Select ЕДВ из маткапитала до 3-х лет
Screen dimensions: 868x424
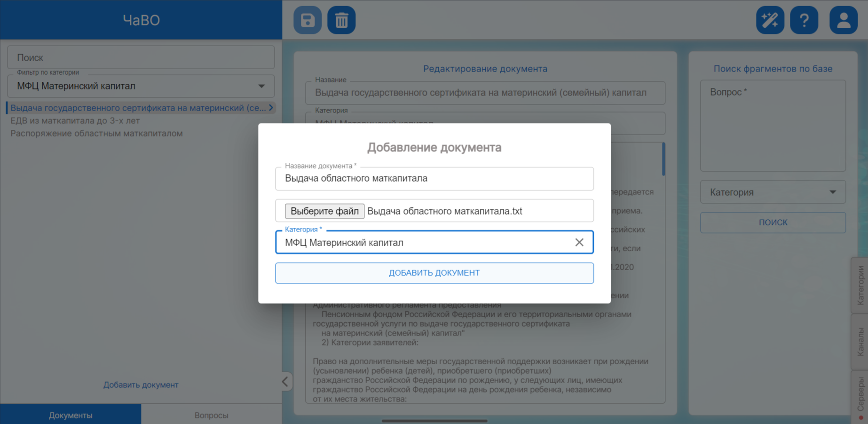coord(75,120)
